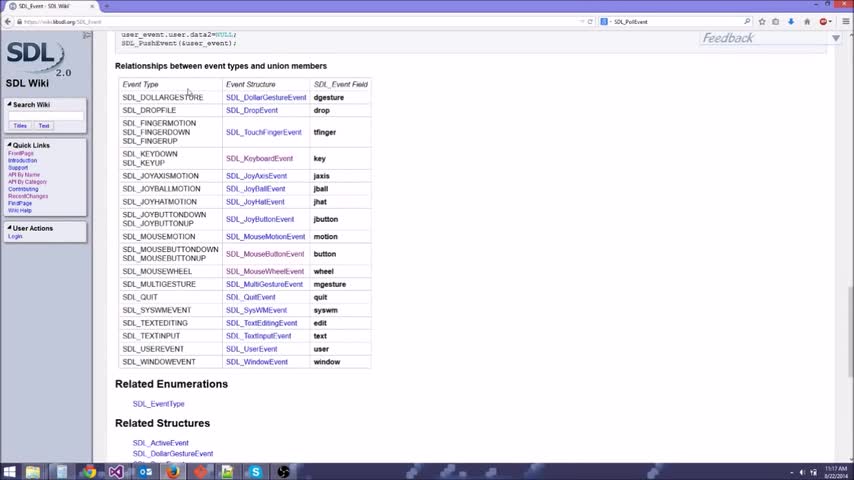Open the bookmarks list icon
854x480 pixels.
[776, 22]
